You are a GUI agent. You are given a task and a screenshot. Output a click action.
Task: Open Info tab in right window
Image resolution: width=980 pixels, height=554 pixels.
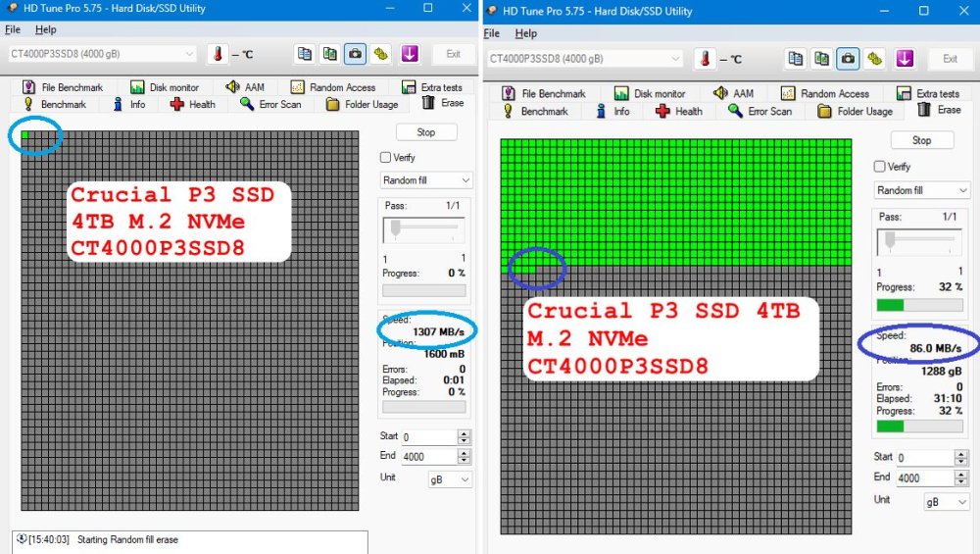[613, 111]
